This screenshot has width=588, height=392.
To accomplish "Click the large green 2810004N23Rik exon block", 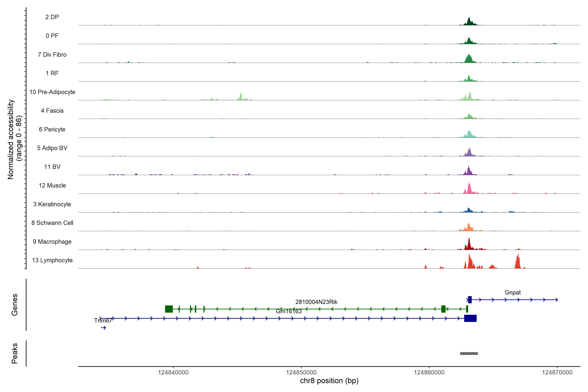I will tap(169, 309).
